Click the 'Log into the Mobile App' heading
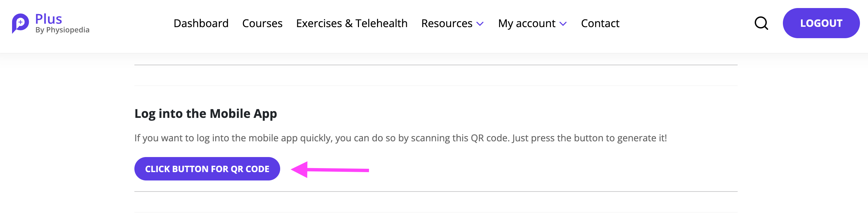The height and width of the screenshot is (223, 868). point(205,114)
